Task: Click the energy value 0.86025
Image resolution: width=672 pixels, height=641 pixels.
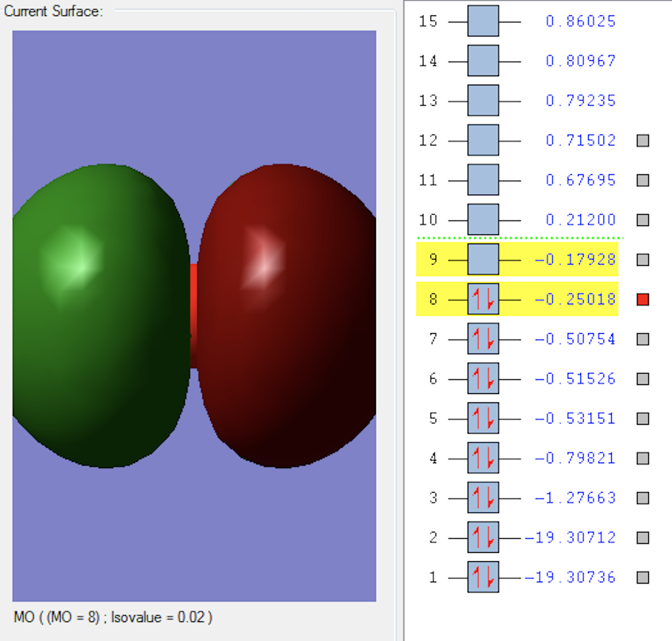Action: [x=581, y=21]
